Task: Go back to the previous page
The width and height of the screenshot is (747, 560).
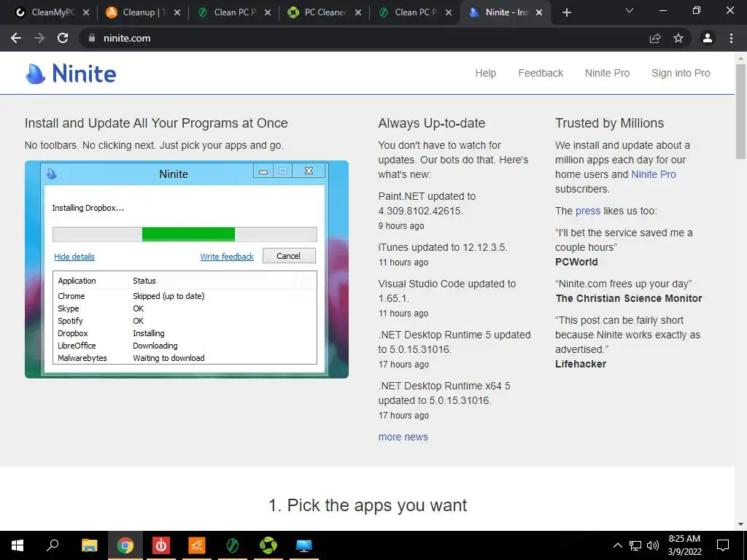Action: (16, 38)
